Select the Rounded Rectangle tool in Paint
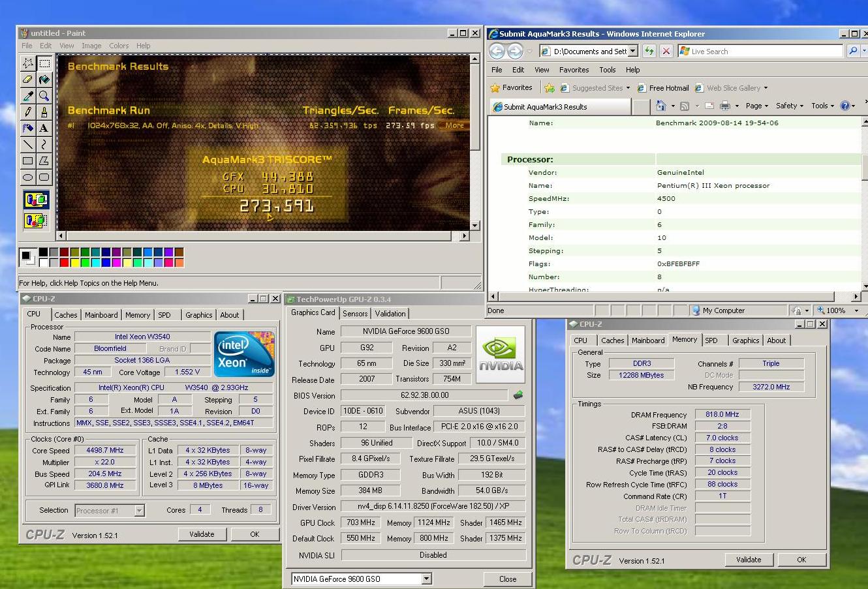This screenshot has width=868, height=589. pyautogui.click(x=44, y=177)
